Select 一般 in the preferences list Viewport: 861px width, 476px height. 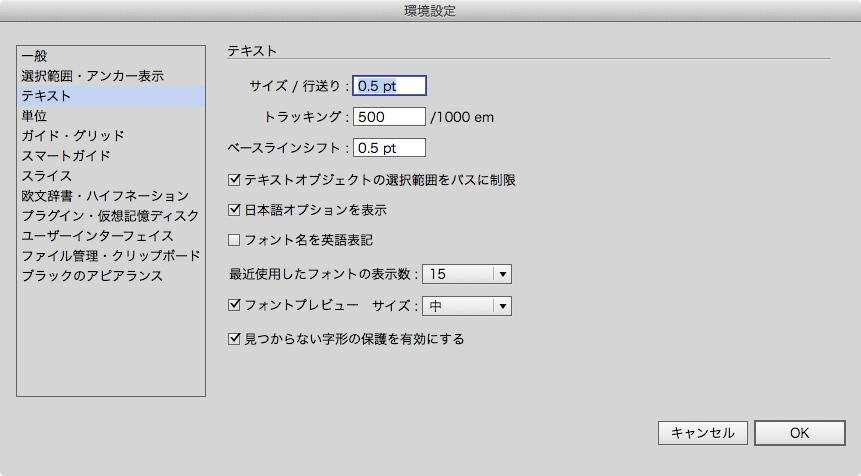34,56
